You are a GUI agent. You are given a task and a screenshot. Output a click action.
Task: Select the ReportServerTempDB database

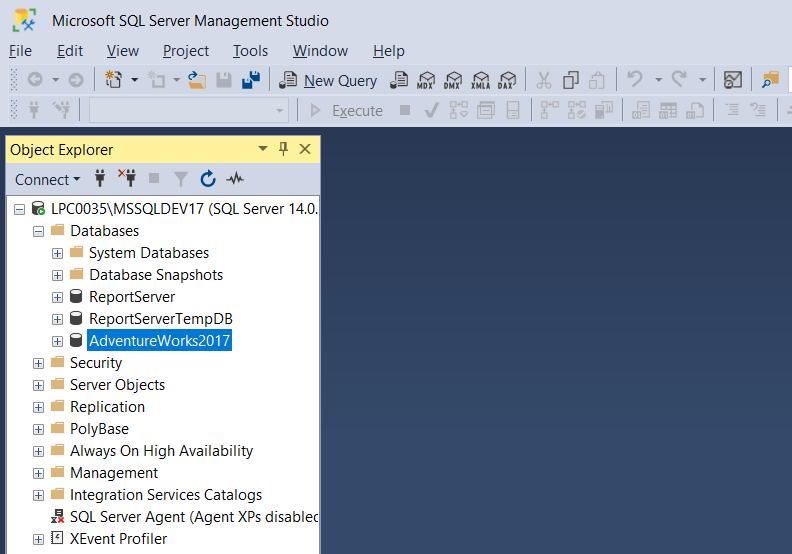click(x=160, y=319)
